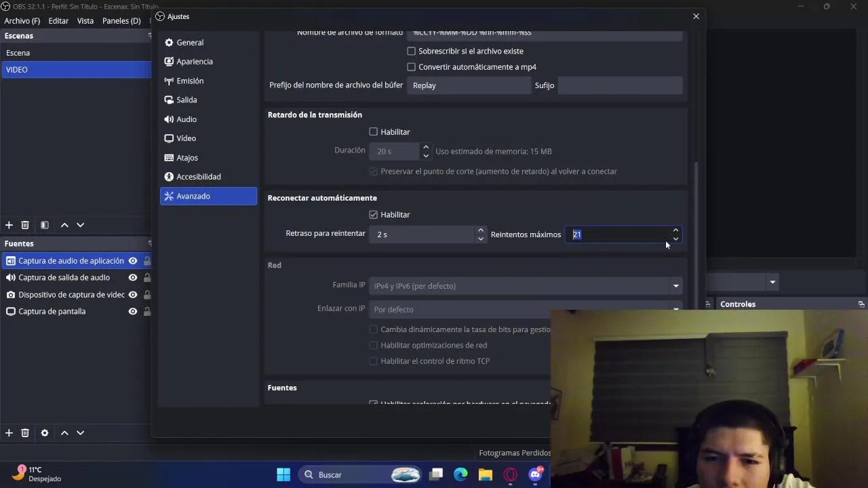
Task: Lock Dispositivo de captura de vídeo source
Action: 147,295
